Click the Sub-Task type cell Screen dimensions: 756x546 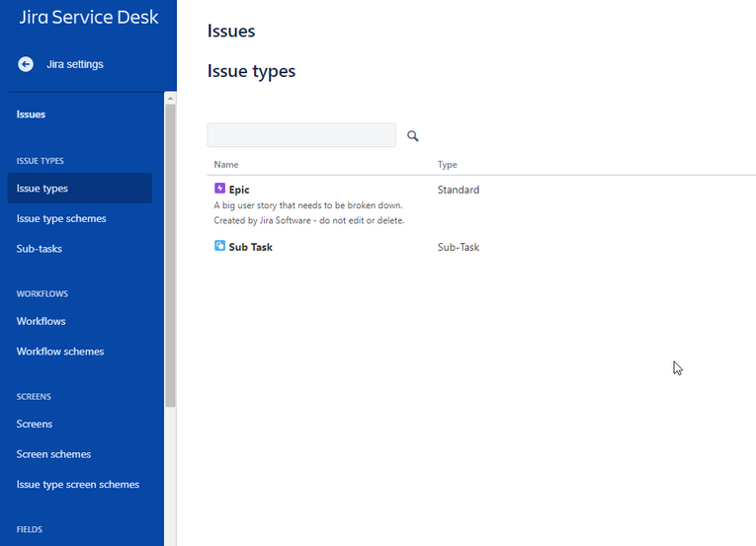[459, 247]
